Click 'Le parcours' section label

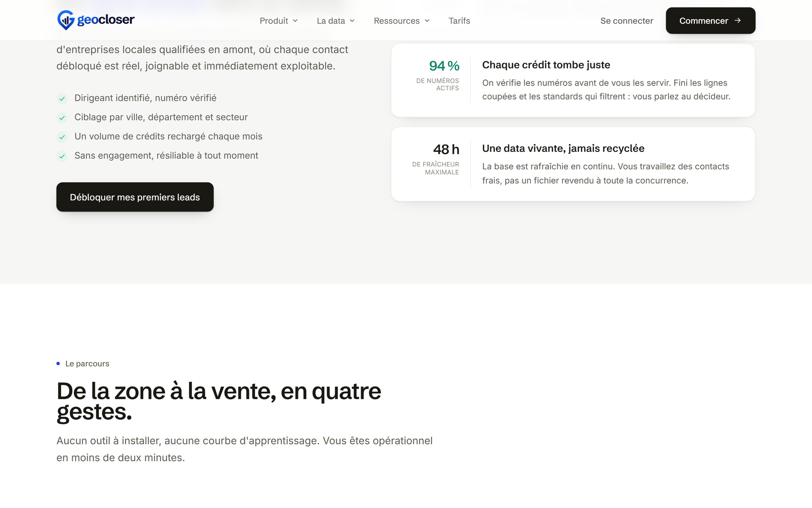87,364
